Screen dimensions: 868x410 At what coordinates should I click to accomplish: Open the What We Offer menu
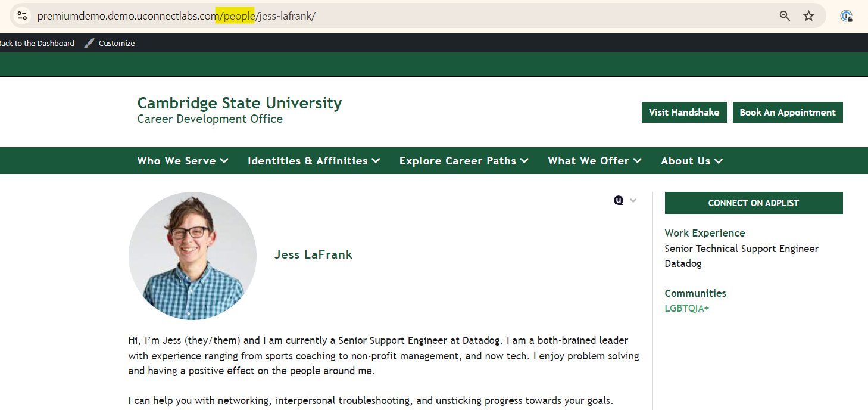[594, 161]
